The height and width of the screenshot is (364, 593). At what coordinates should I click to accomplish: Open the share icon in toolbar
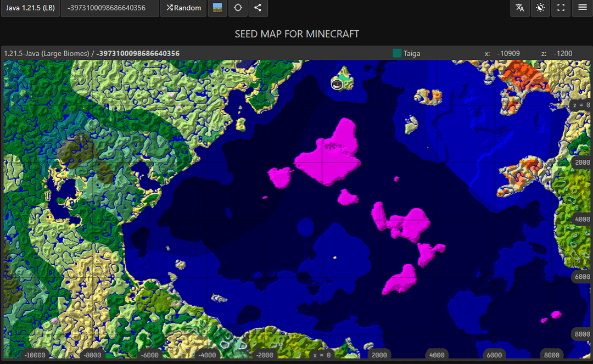pyautogui.click(x=258, y=8)
